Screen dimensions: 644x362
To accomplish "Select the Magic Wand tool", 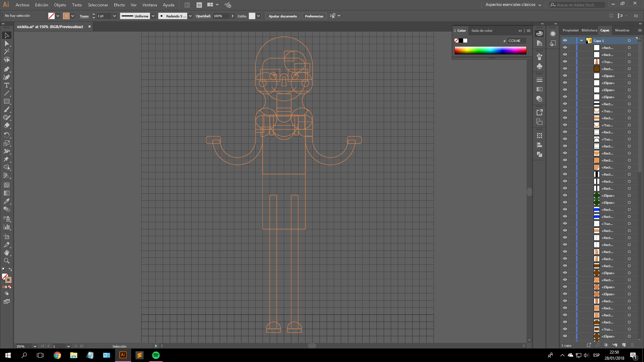I will coord(7,51).
